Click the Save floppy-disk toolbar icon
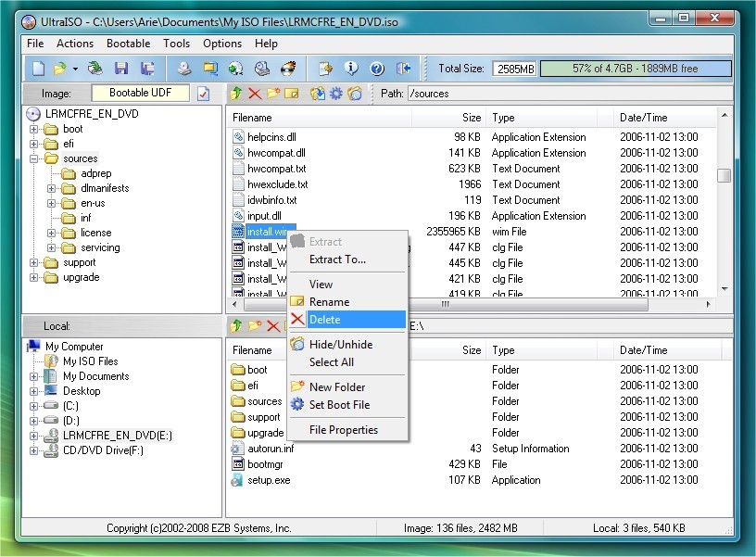Screen dimensions: 756x557 pos(121,69)
